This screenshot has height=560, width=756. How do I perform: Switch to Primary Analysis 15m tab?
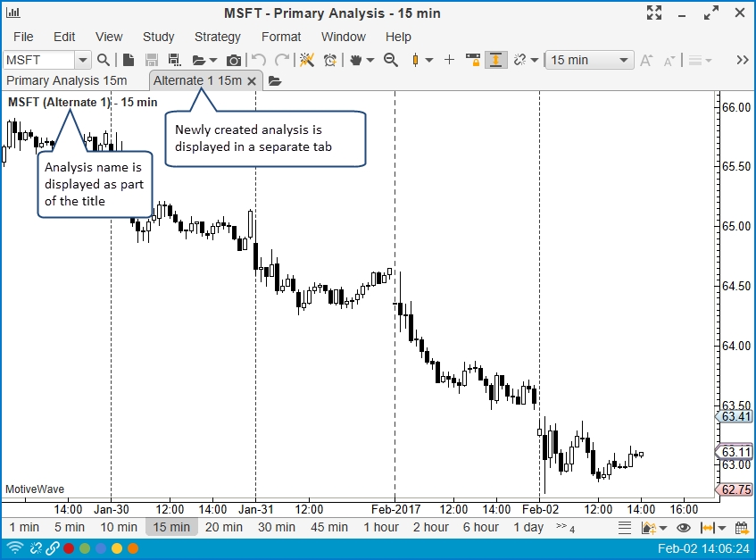67,80
